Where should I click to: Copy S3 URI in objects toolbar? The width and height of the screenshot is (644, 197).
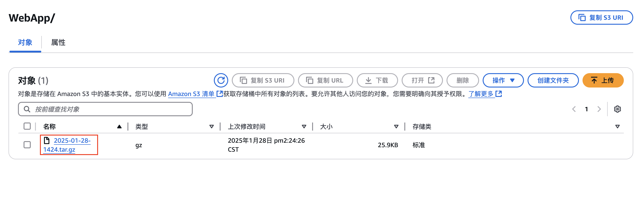pos(263,80)
